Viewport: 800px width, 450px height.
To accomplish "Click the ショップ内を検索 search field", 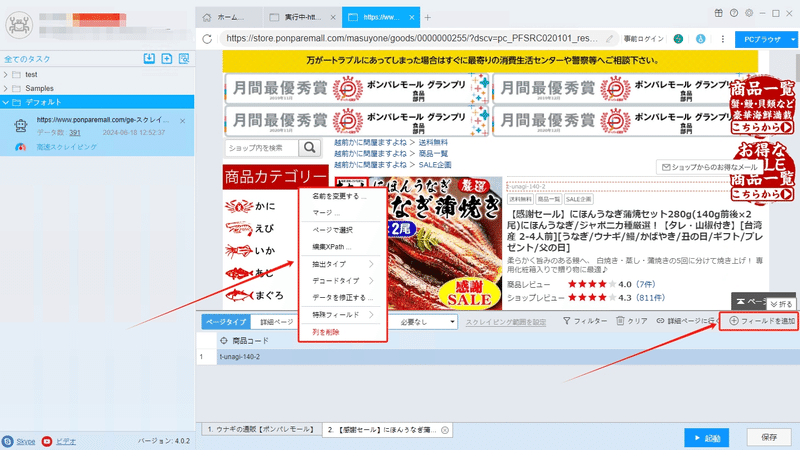I will (261, 147).
